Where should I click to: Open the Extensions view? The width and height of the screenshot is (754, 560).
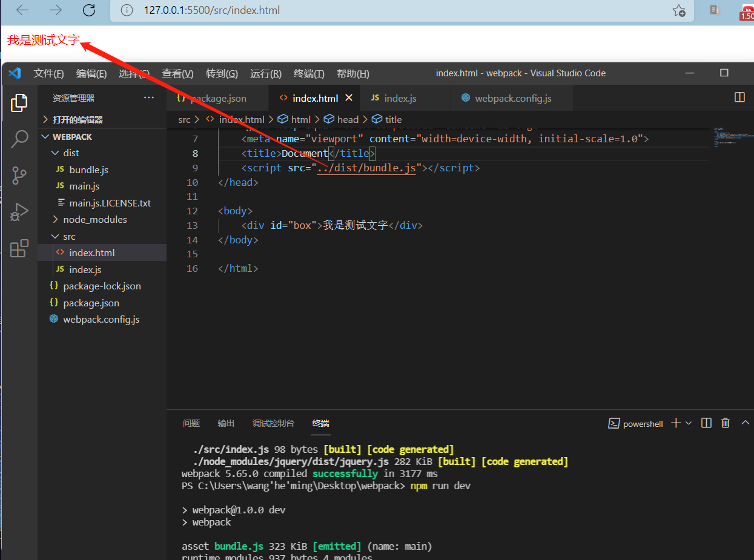coord(19,248)
